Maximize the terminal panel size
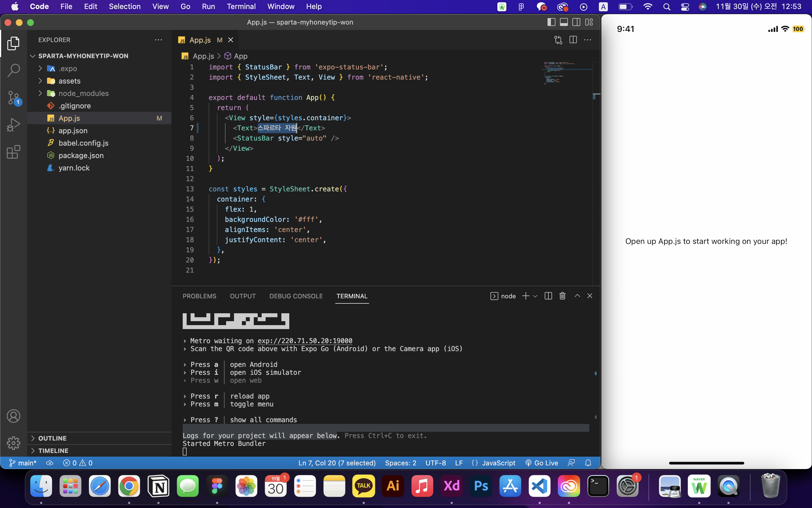The image size is (812, 508). [577, 296]
